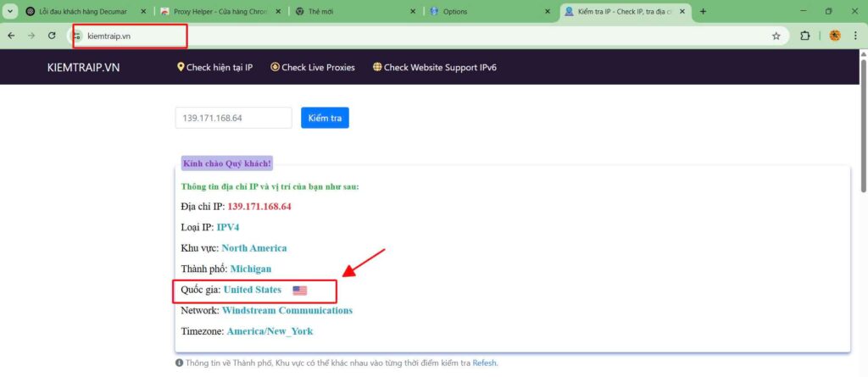Screen dimensions: 868x377
Task: Close the Thẻ mới tab
Action: click(413, 11)
